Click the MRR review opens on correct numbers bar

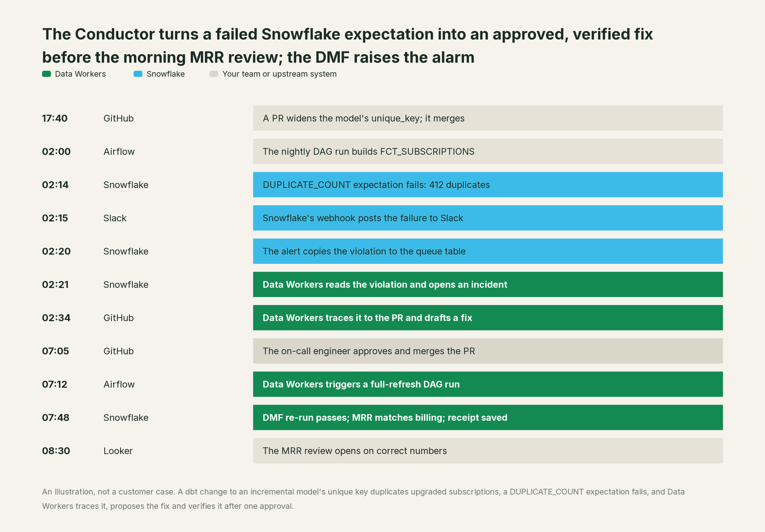point(488,451)
